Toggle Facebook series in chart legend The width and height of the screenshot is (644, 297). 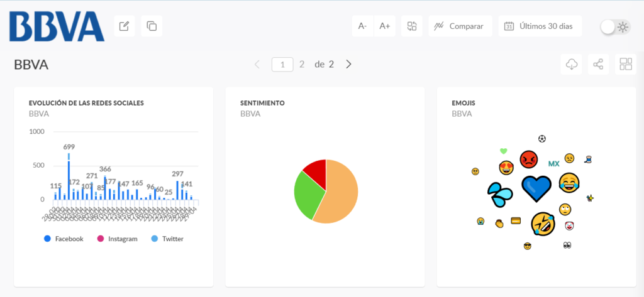point(64,239)
